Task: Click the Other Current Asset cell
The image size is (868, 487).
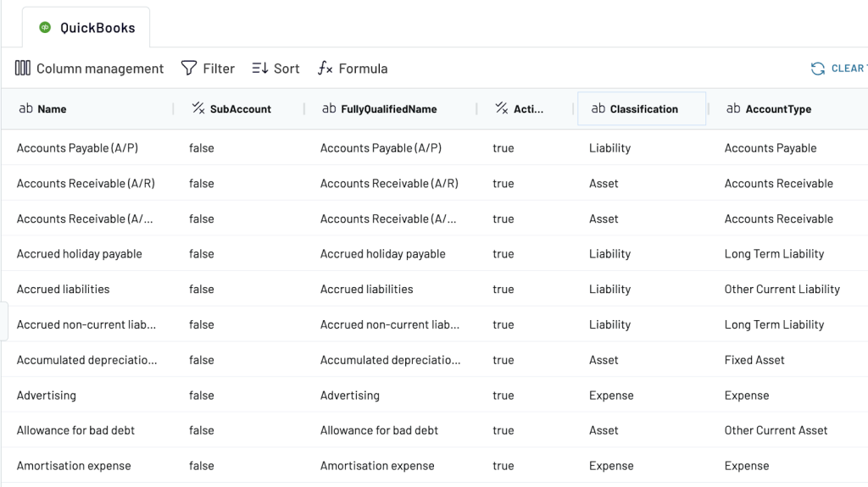Action: pyautogui.click(x=776, y=430)
